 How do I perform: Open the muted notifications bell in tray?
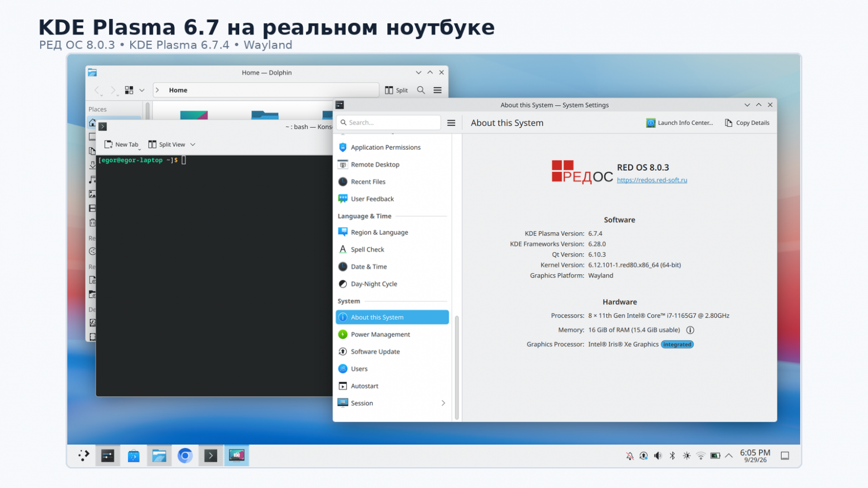click(630, 456)
